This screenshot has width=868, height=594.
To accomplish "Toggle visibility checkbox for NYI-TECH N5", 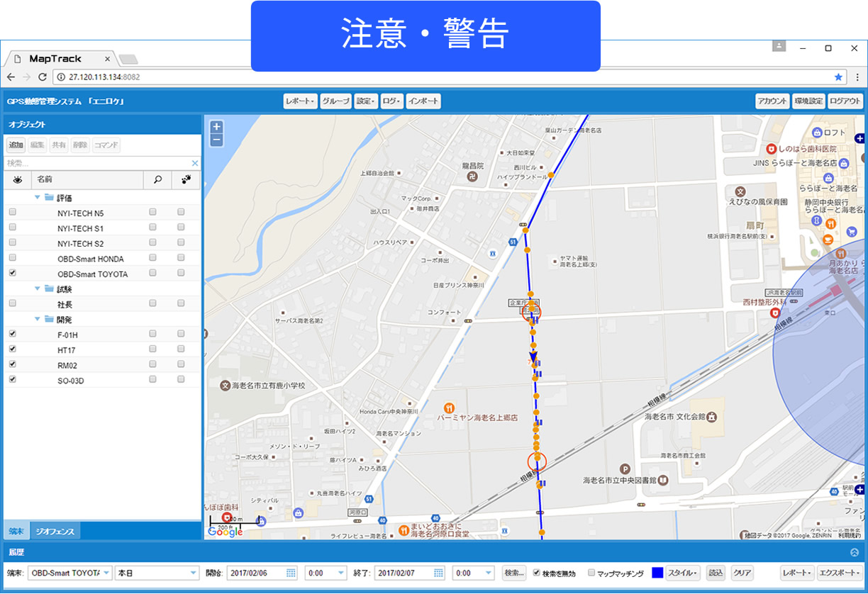I will click(x=12, y=212).
